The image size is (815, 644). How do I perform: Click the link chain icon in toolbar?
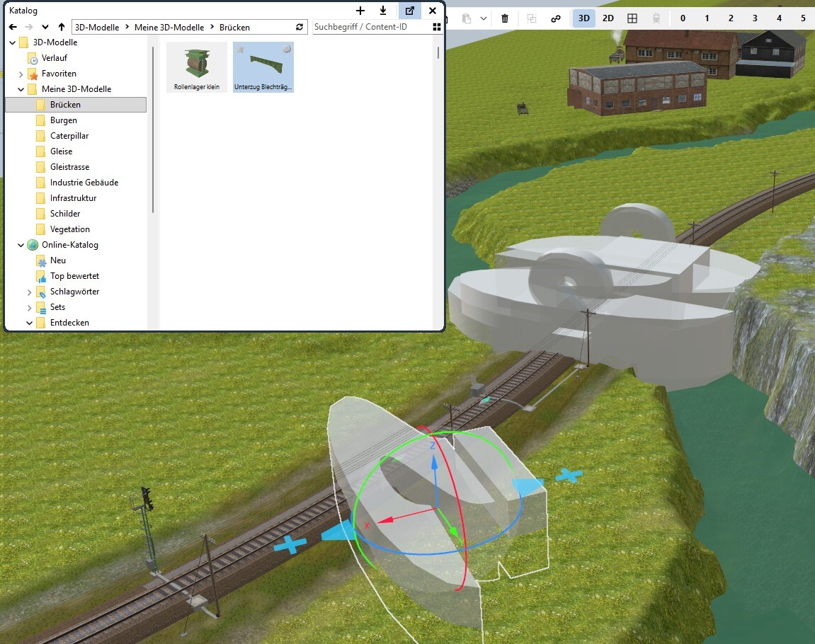pyautogui.click(x=556, y=18)
